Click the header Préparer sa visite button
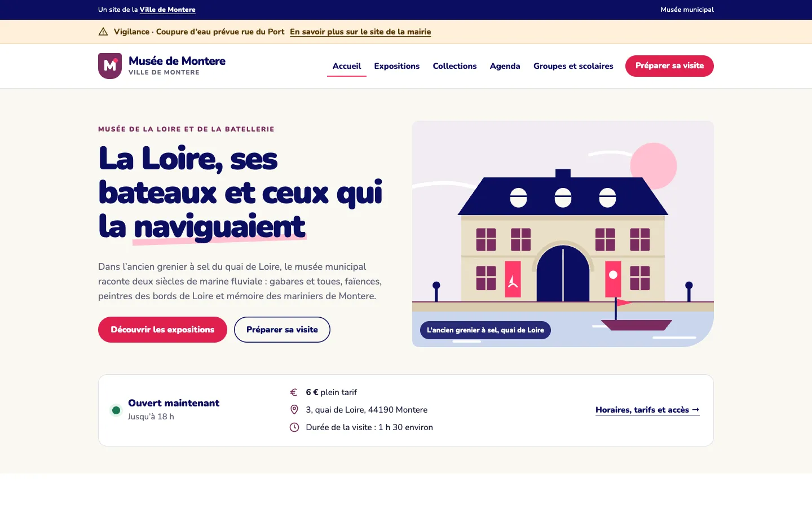812x508 pixels. [x=669, y=66]
